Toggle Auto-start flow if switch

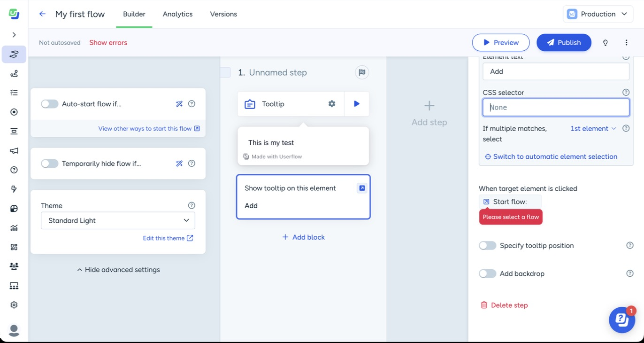(49, 104)
